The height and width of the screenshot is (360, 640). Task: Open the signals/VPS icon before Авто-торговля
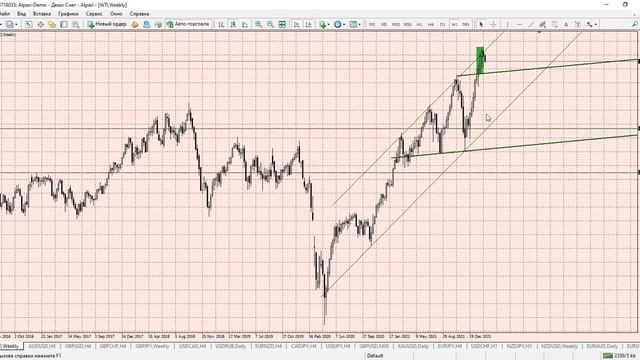click(x=158, y=24)
